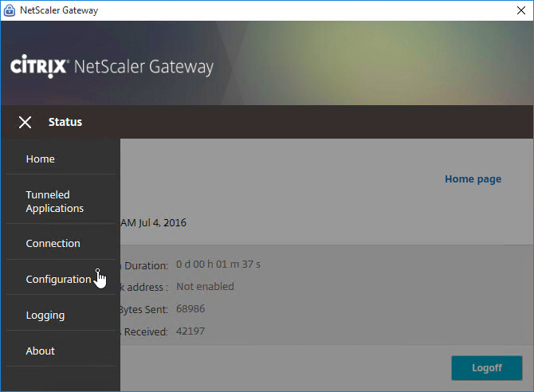Close the side menu with the X icon
The width and height of the screenshot is (534, 392).
click(x=25, y=122)
